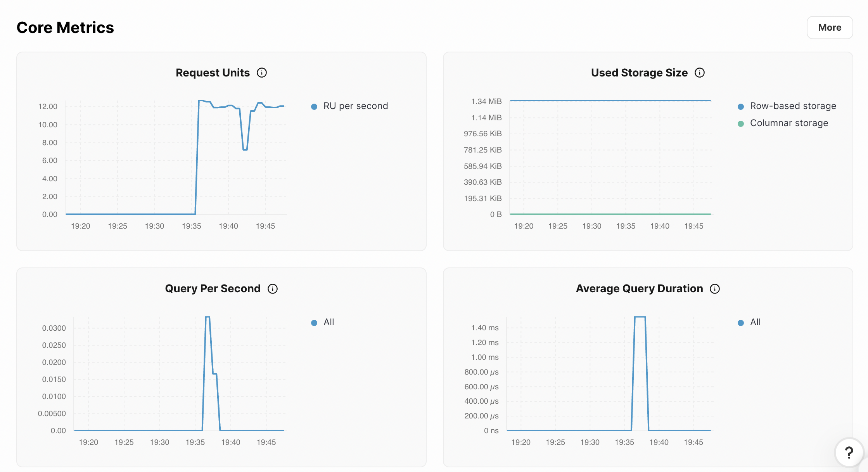Click the Average Query Duration info icon
Viewport: 868px width, 472px height.
[715, 289]
